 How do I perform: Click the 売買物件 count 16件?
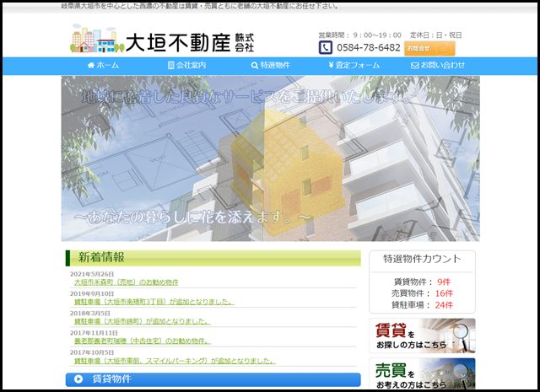click(444, 293)
